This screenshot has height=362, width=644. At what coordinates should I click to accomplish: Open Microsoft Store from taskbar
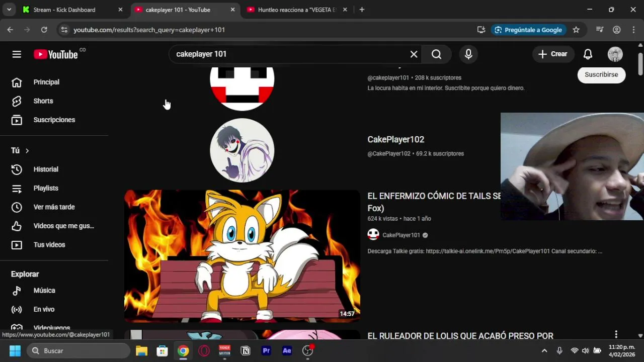[x=162, y=350]
